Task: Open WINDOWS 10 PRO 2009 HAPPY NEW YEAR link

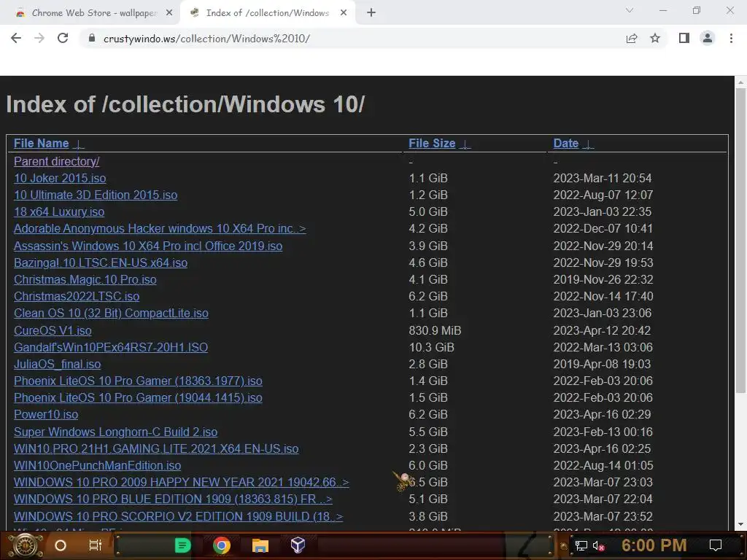Action: click(182, 483)
